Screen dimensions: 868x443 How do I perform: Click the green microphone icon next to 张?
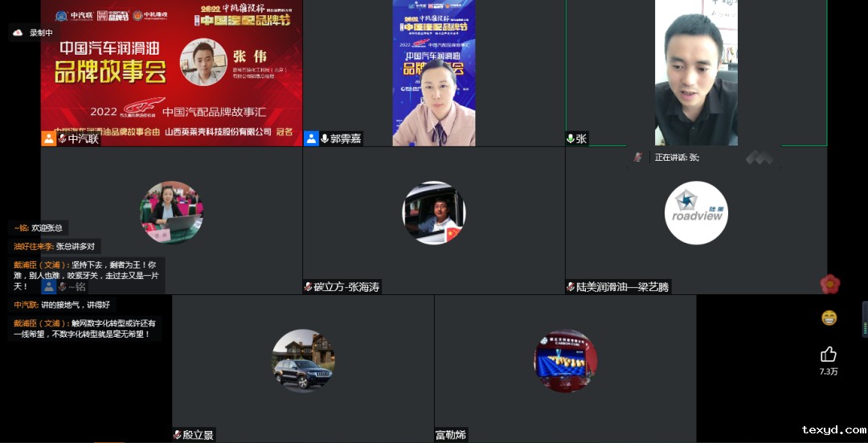(x=571, y=138)
